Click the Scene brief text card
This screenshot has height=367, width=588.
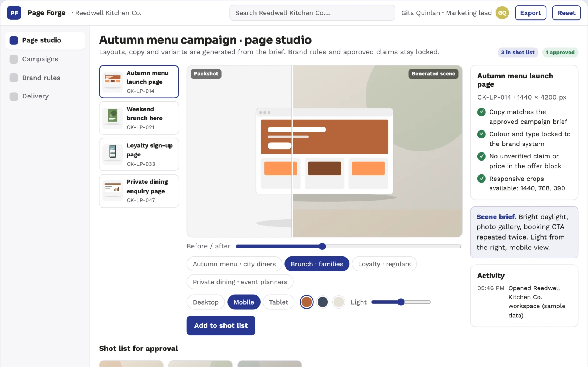click(x=524, y=232)
